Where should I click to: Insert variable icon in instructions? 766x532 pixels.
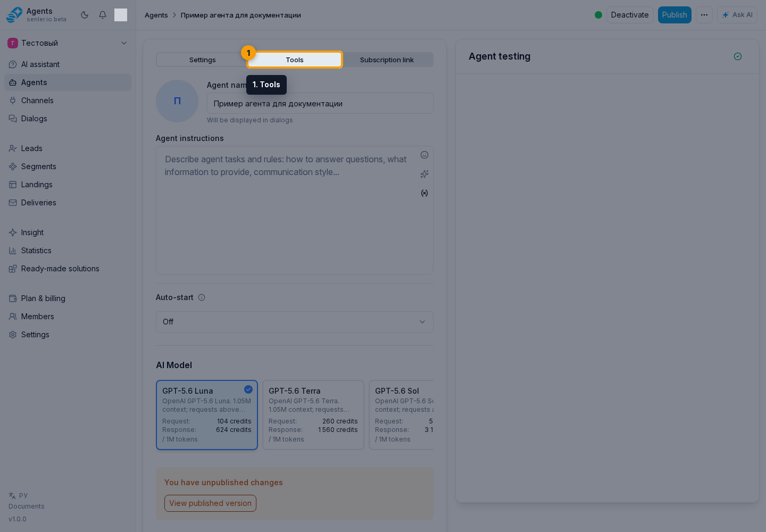[x=424, y=193]
